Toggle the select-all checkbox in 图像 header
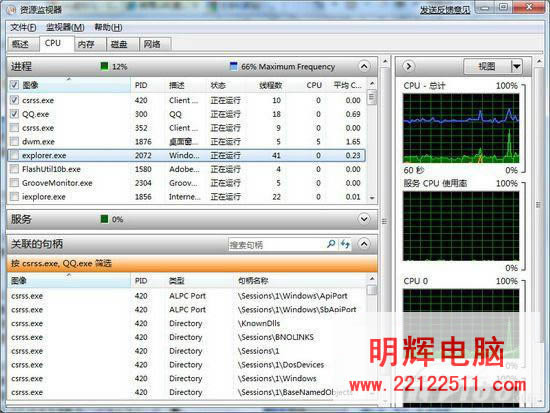 [x=14, y=85]
